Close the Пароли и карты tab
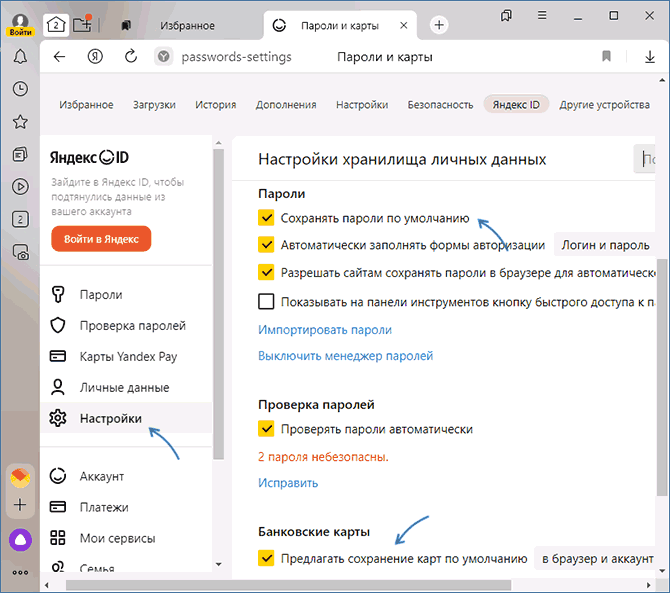 [x=403, y=26]
